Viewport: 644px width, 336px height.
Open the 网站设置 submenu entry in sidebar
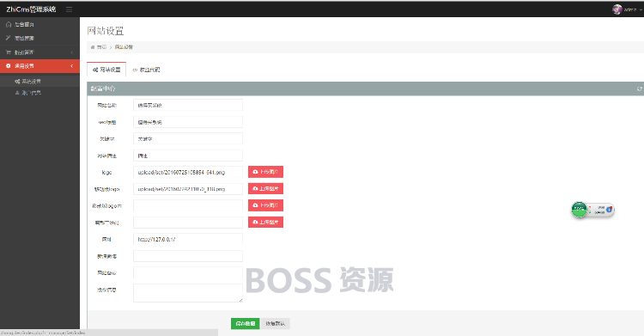coord(39,81)
